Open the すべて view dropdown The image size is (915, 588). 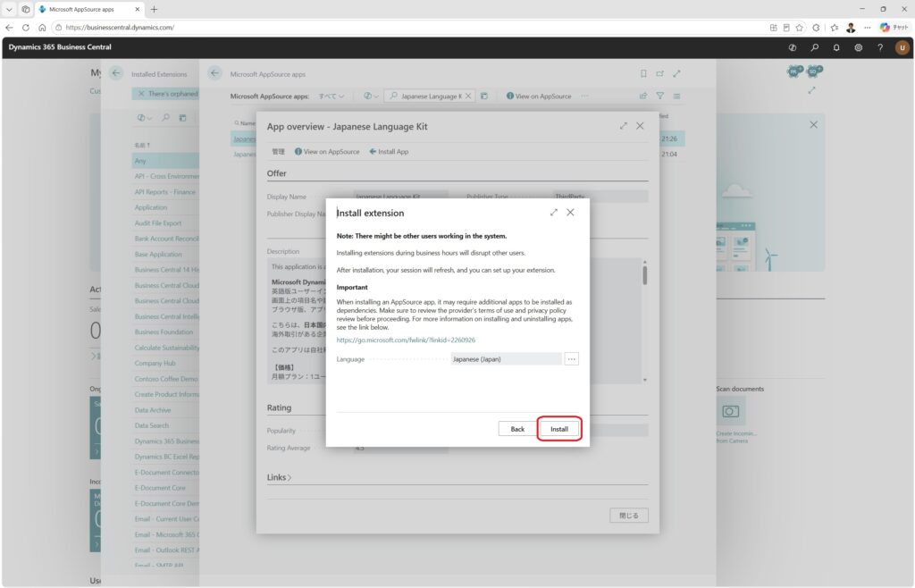(x=331, y=97)
